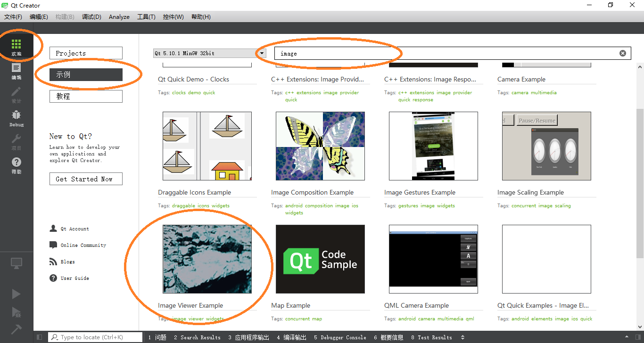Toggle the left sidebar icon in status bar
Viewport: 644px width, 343px height.
pos(40,337)
